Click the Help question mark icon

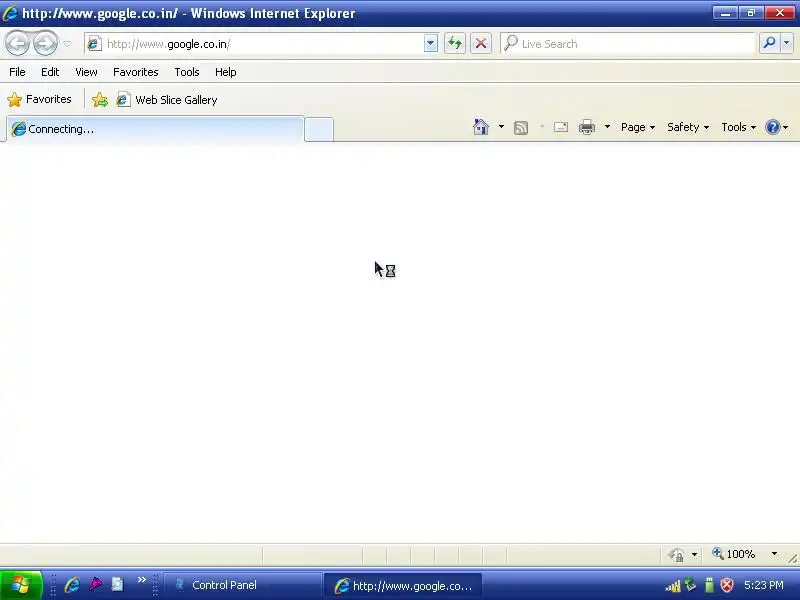773,127
